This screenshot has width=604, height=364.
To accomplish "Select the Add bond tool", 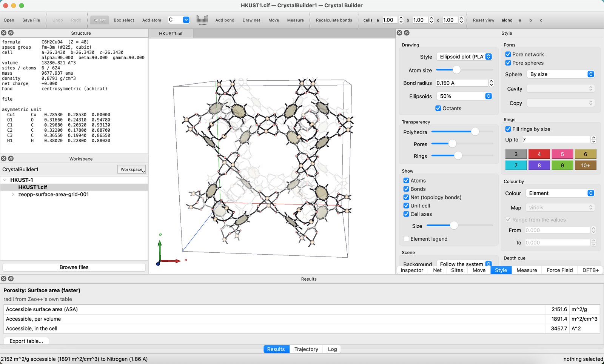I will [x=225, y=20].
